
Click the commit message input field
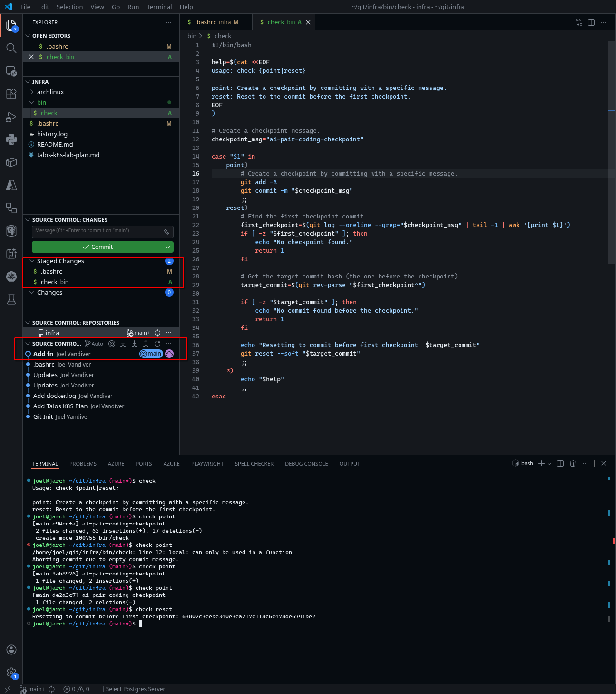point(97,231)
